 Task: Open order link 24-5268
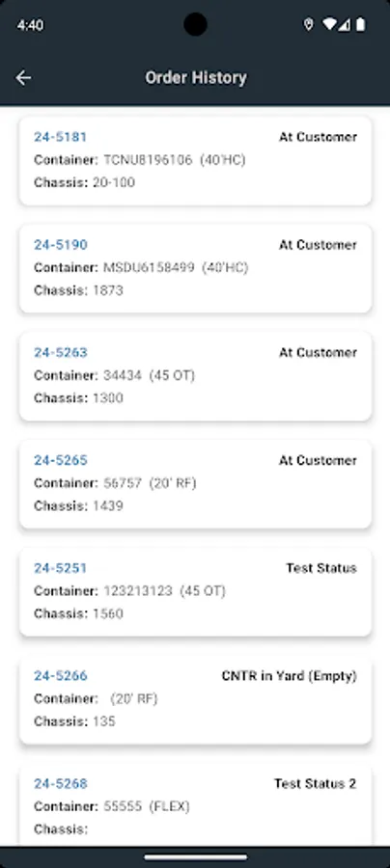coord(61,783)
